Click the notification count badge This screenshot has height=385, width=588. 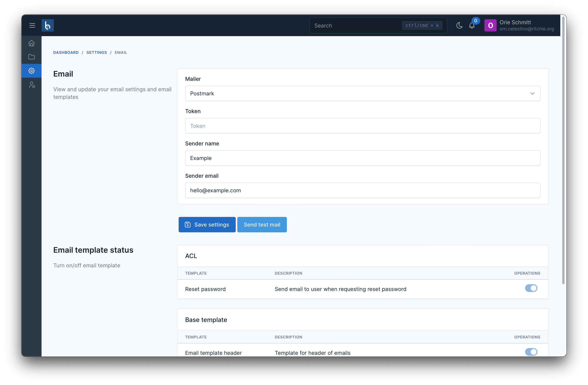tap(476, 21)
